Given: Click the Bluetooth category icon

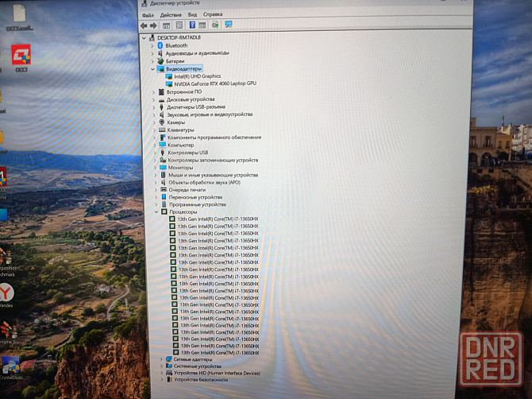Looking at the screenshot, I should coord(160,45).
